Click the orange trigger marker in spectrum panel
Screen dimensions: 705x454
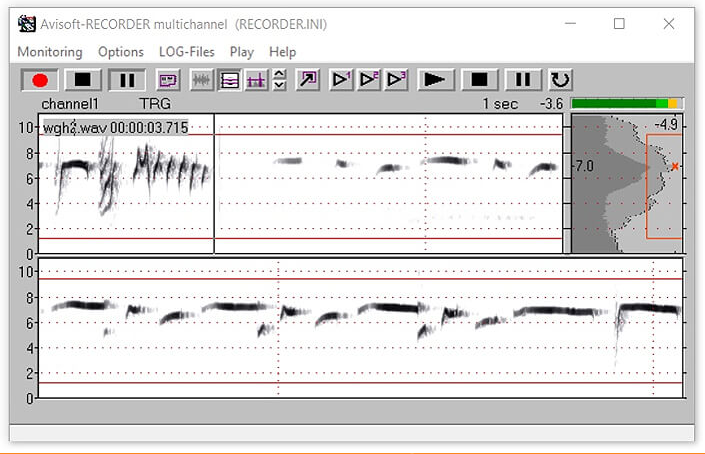[x=675, y=166]
